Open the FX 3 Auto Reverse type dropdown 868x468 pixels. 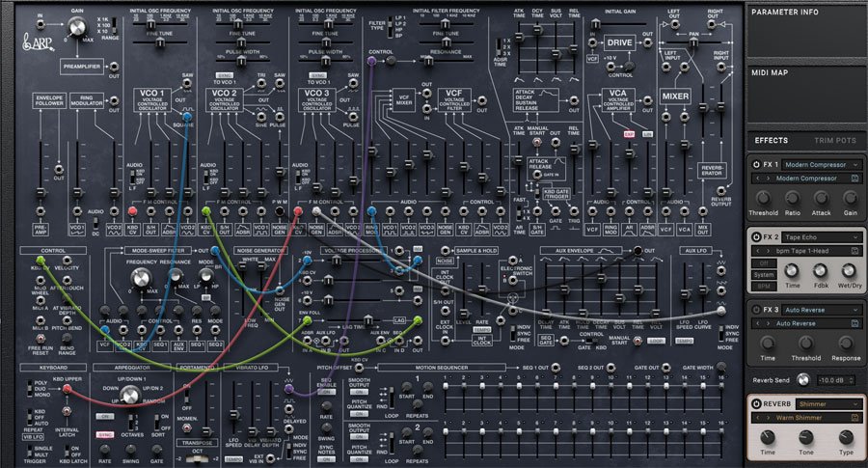[821, 310]
